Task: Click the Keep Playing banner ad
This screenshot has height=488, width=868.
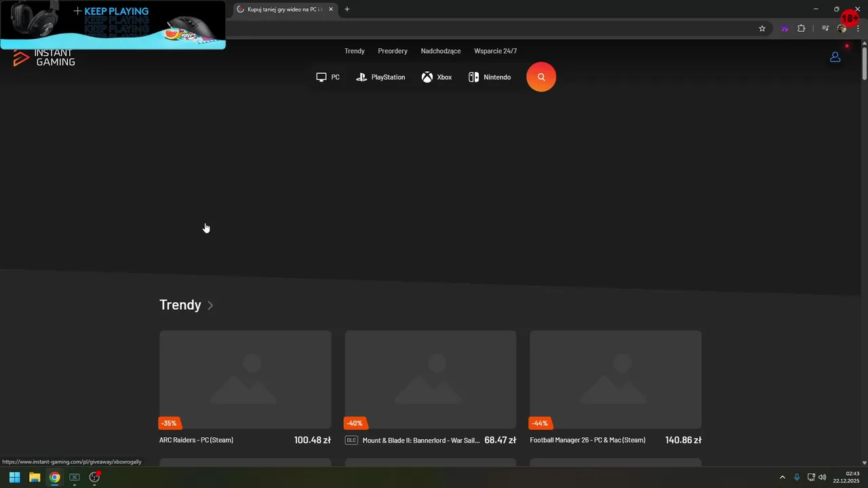Action: pos(113,24)
